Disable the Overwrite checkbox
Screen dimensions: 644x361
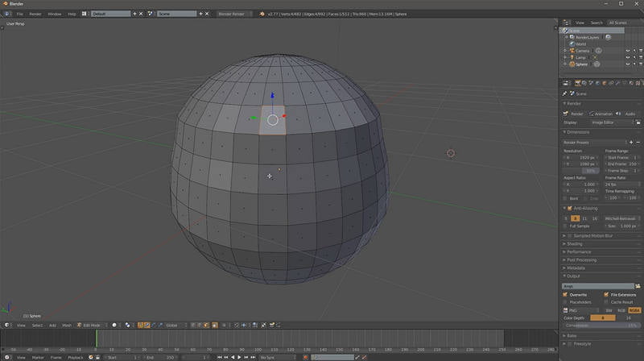coord(565,294)
